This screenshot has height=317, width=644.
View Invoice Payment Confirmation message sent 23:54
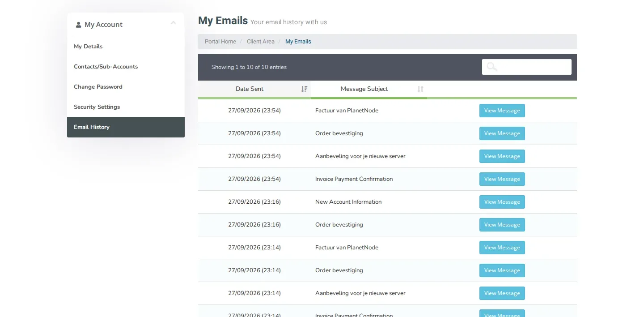[502, 179]
